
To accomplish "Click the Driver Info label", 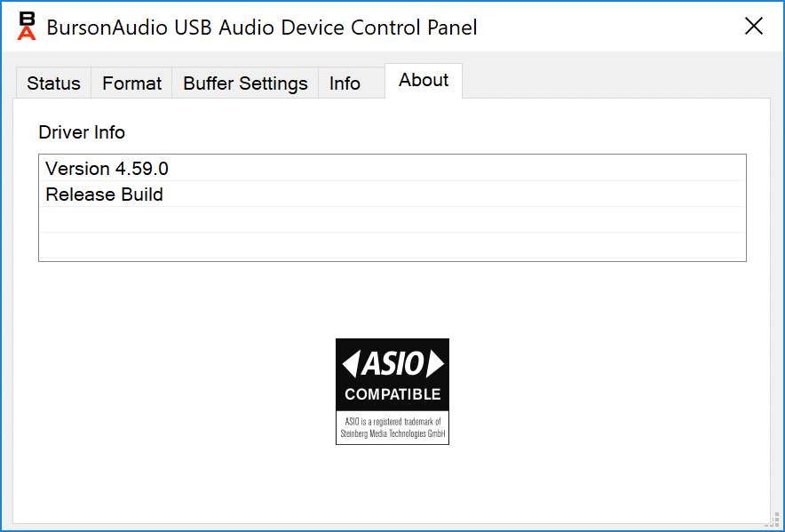I will point(82,132).
